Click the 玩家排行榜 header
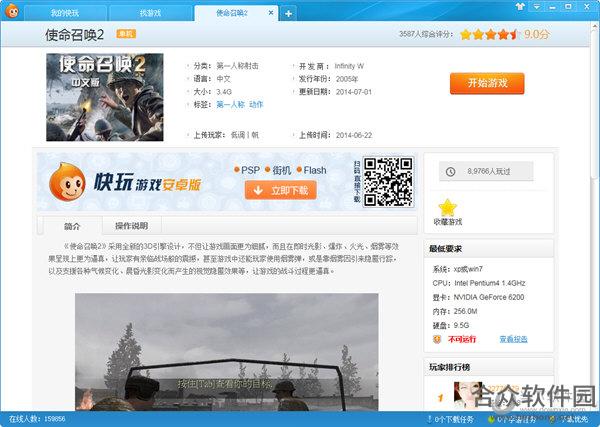The height and width of the screenshot is (427, 600). point(489,367)
